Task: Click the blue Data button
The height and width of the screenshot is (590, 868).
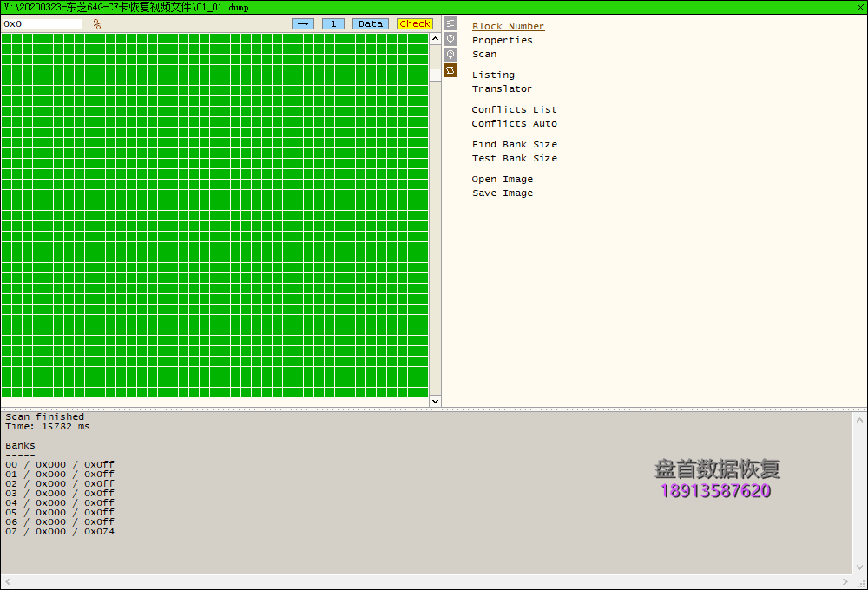Action: (x=371, y=23)
